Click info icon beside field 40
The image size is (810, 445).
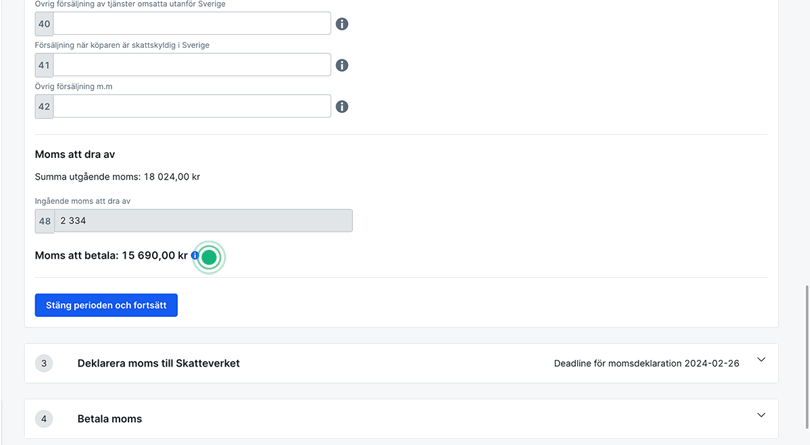click(x=342, y=24)
